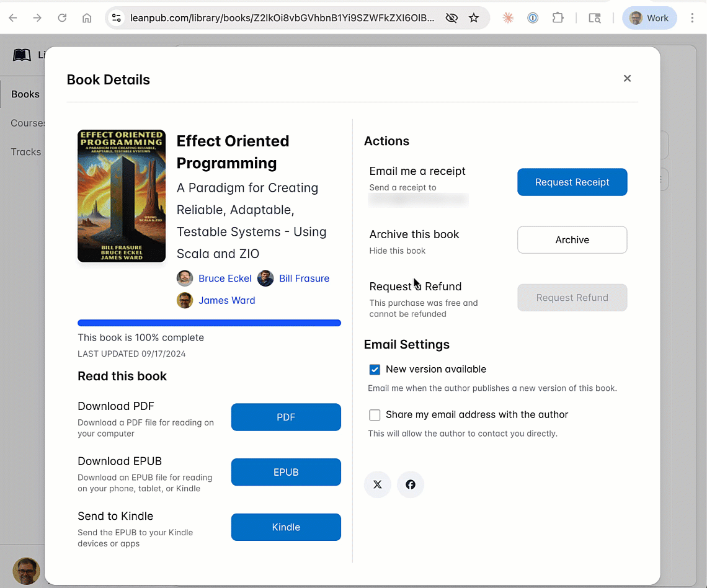Click the book completion progress bar
707x588 pixels.
pyautogui.click(x=209, y=323)
